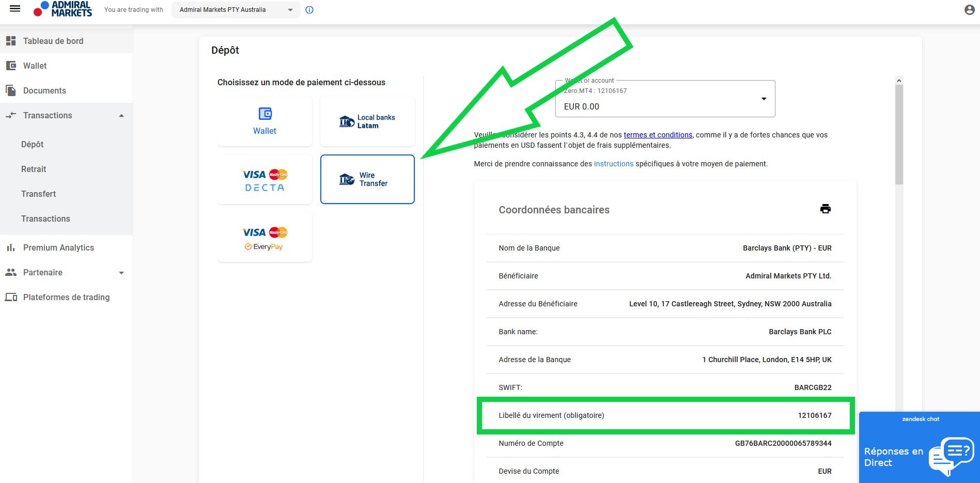Click the deposit panel vertical scrollbar thumb

click(899, 134)
